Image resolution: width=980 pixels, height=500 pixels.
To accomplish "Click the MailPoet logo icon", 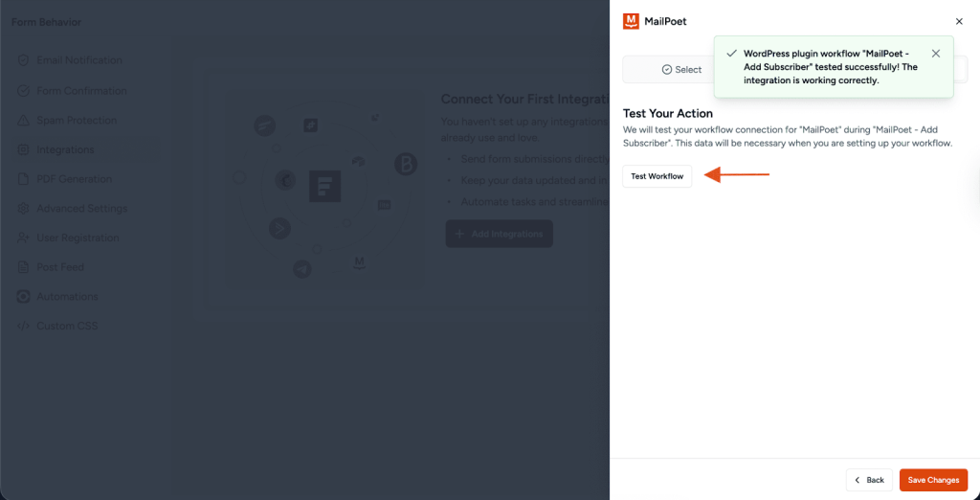I will [631, 21].
